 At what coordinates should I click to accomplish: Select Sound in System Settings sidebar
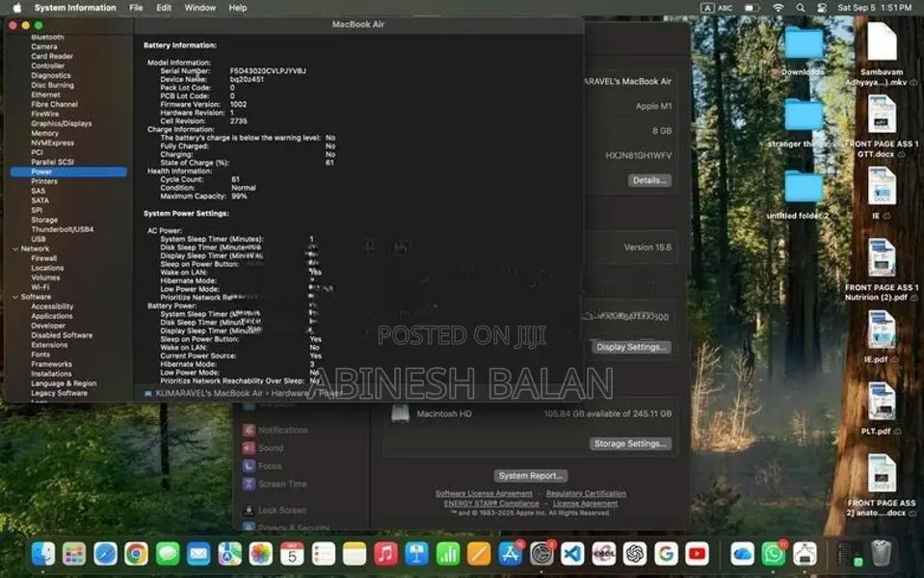tap(263, 448)
